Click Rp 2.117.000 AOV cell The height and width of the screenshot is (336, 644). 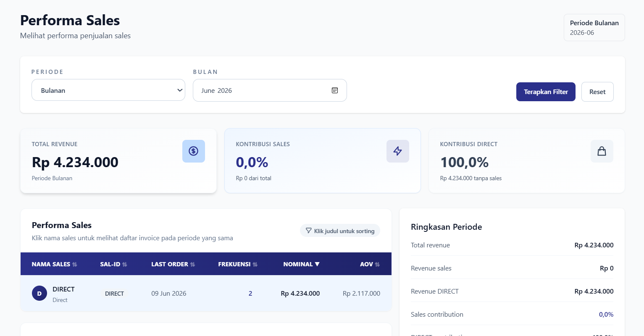tap(361, 293)
